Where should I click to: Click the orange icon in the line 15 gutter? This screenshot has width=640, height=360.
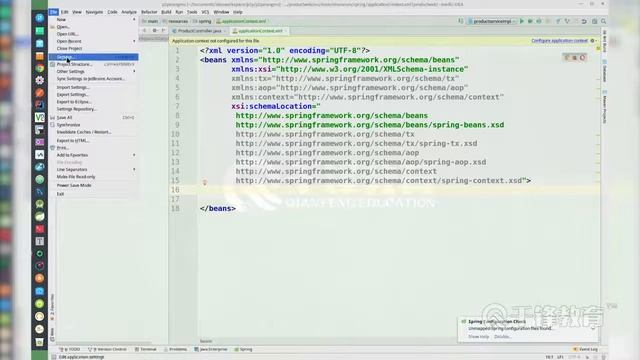(x=205, y=182)
